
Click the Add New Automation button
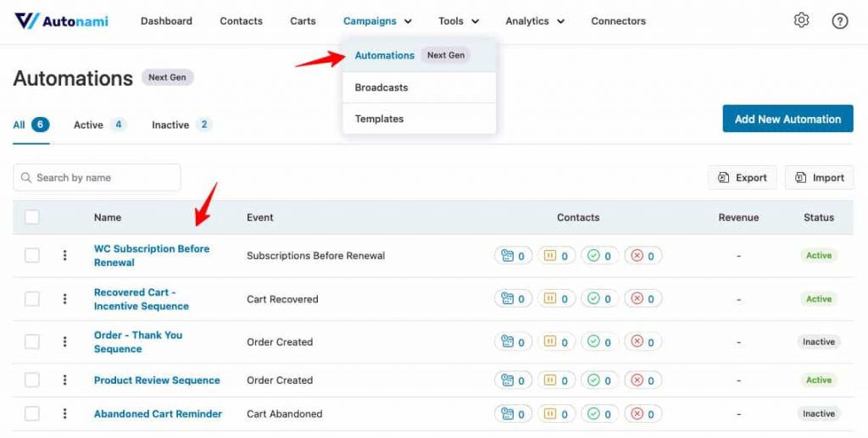787,119
